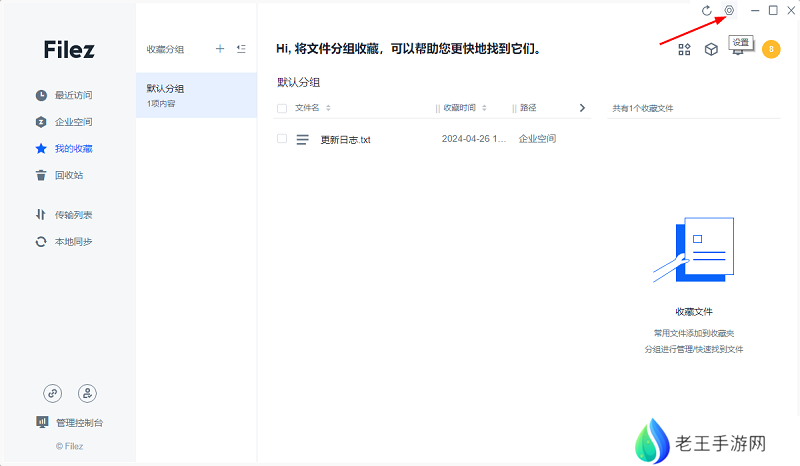Toggle the select-all checkbox in header

coord(282,108)
